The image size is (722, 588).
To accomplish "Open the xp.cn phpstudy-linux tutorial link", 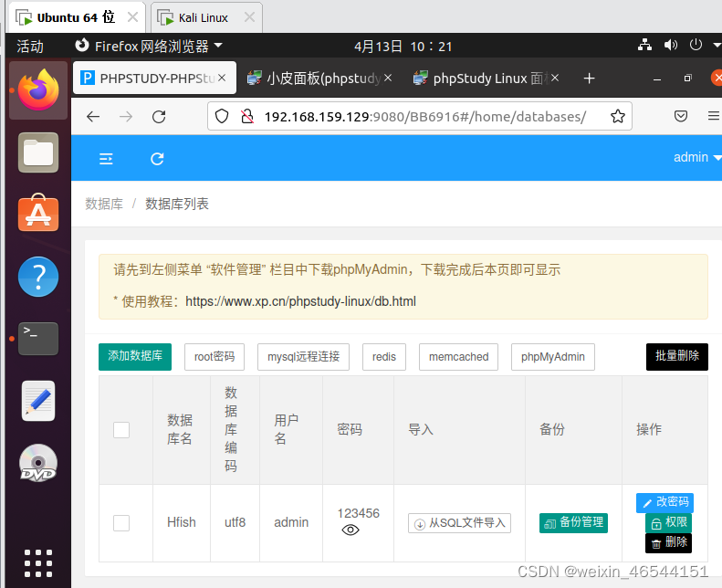I will click(x=300, y=301).
